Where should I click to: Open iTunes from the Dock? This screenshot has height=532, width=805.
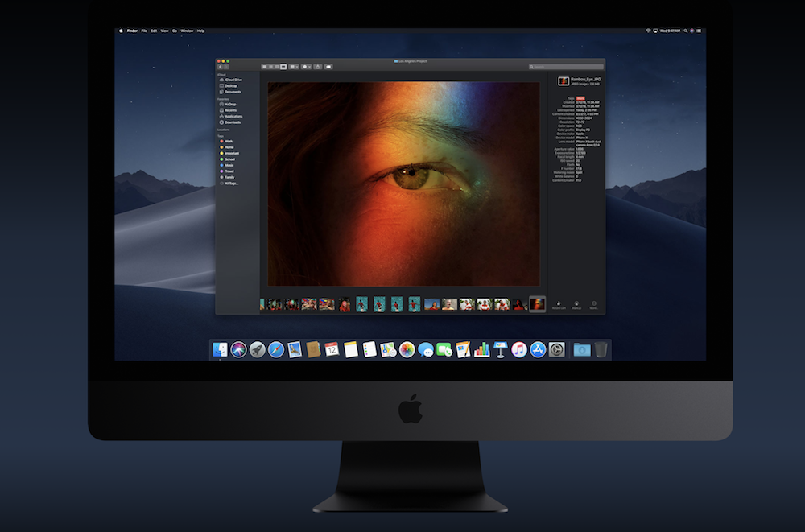click(x=519, y=349)
